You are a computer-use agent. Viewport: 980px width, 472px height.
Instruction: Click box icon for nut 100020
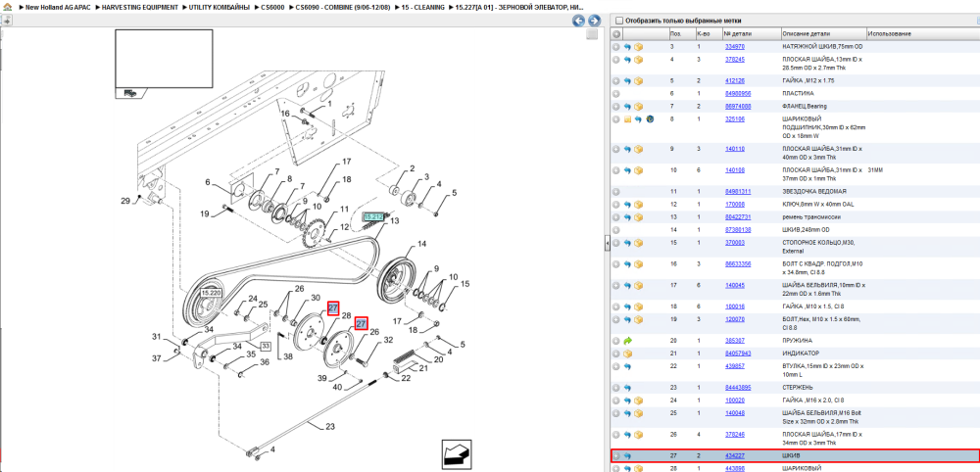coord(639,401)
